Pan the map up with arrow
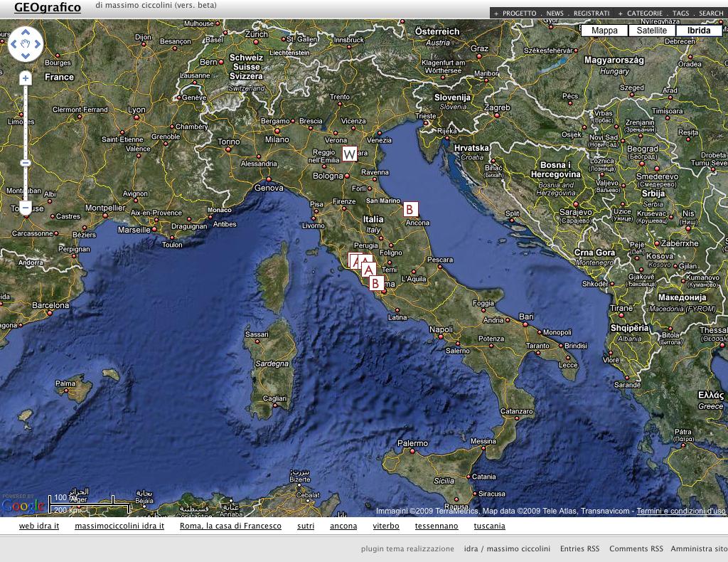Viewport: 728px width, 562px height. tap(26, 33)
